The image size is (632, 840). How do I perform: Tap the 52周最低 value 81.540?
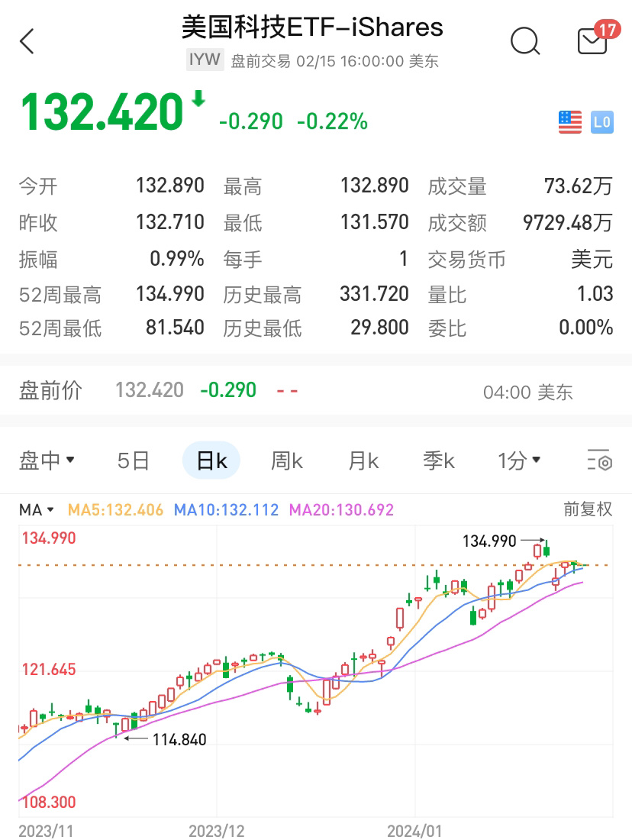tap(175, 328)
